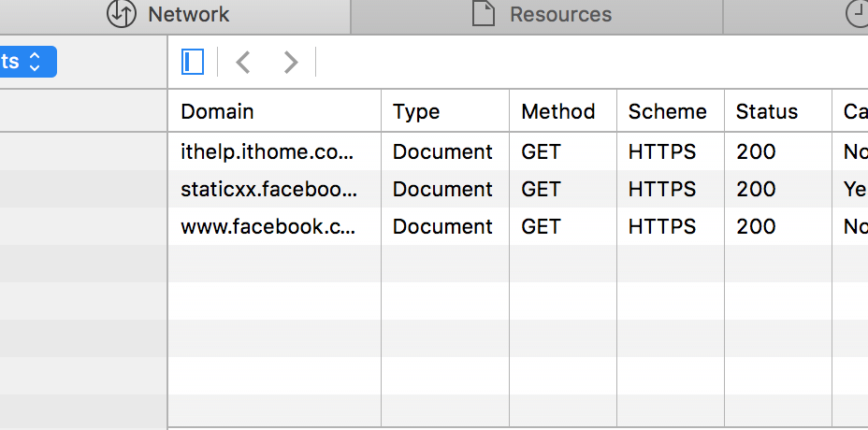The width and height of the screenshot is (868, 430).
Task: Select the ithelp.ithome.co... request row
Action: [x=268, y=151]
